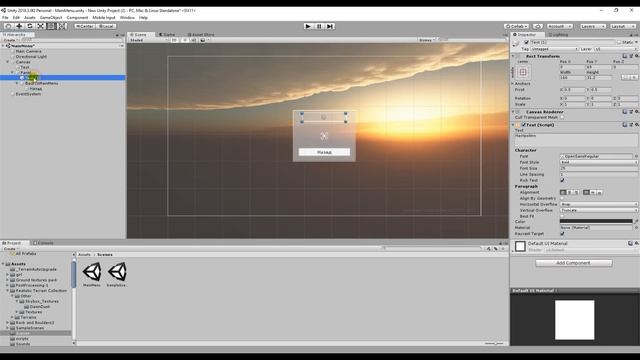Viewport: 640px width, 360px height.
Task: Open Text (Script) help book icon
Action: tap(624, 124)
